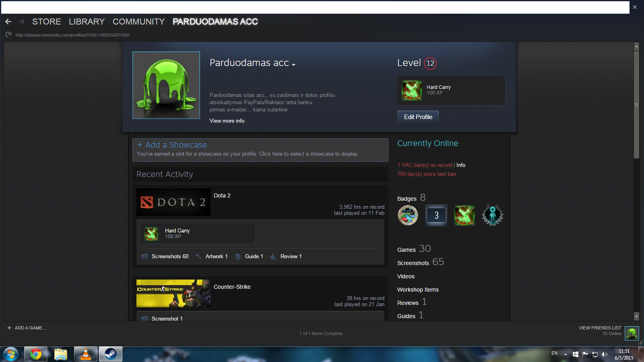The width and height of the screenshot is (644, 362).
Task: Open the Counter-Strike title link
Action: point(232,287)
